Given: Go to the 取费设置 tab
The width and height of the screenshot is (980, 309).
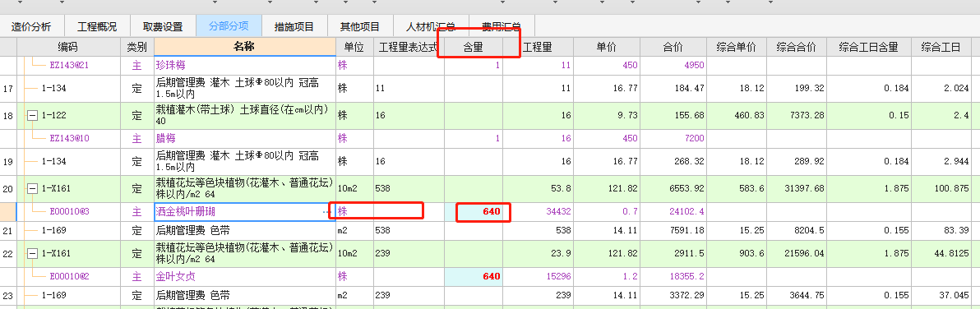Looking at the screenshot, I should pos(163,27).
